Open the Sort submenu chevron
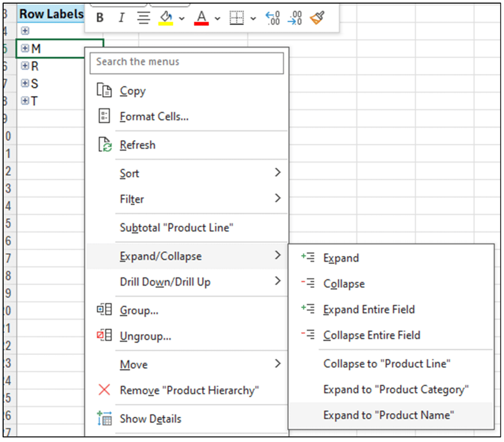Image resolution: width=504 pixels, height=442 pixels. (x=278, y=172)
